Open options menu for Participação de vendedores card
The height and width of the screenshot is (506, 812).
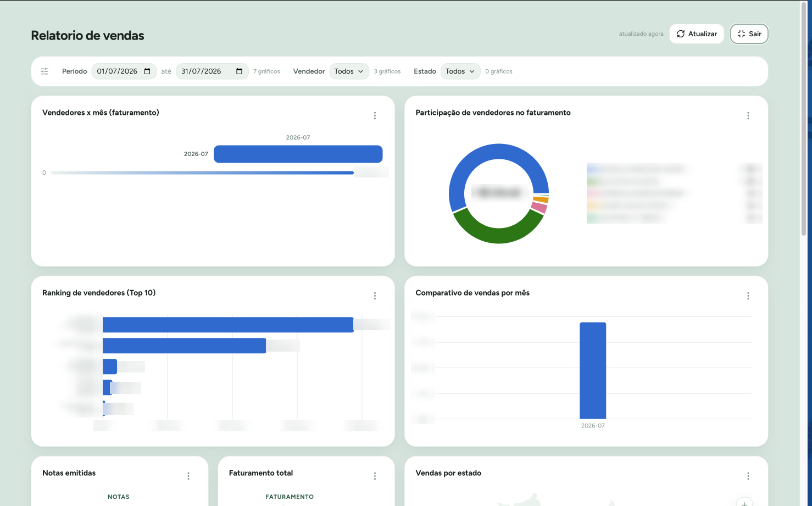(748, 115)
